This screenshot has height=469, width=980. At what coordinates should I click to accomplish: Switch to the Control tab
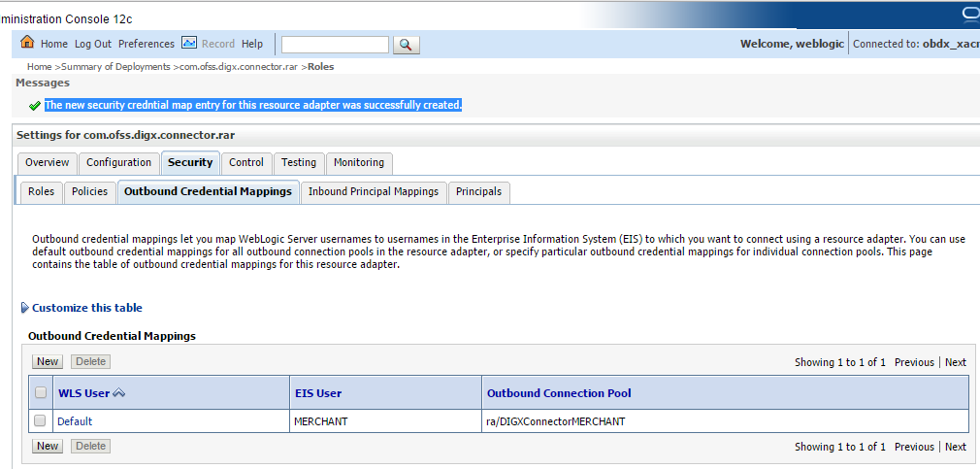(x=246, y=162)
